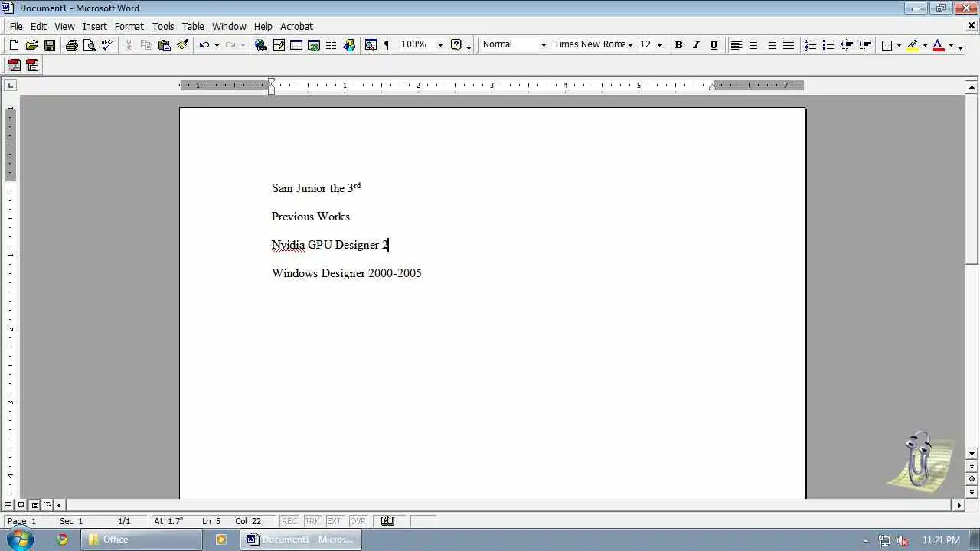
Task: Center the paragraph text
Action: (753, 45)
